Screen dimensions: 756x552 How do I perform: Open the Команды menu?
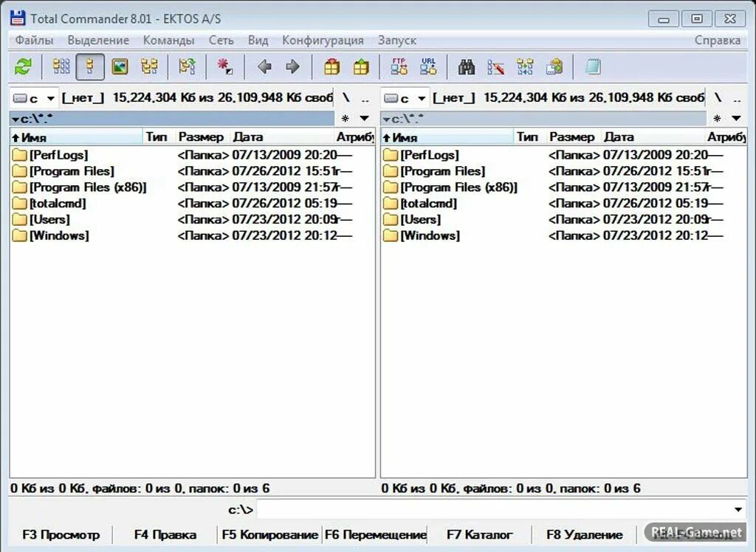(x=169, y=41)
